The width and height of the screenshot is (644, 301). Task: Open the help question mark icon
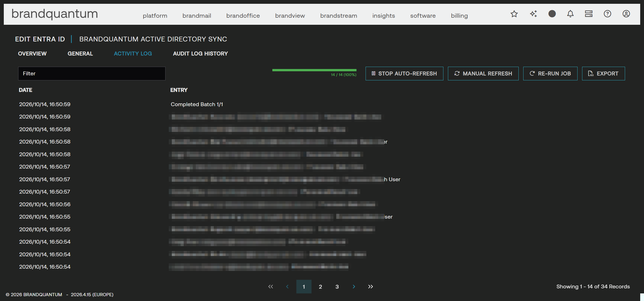(607, 14)
